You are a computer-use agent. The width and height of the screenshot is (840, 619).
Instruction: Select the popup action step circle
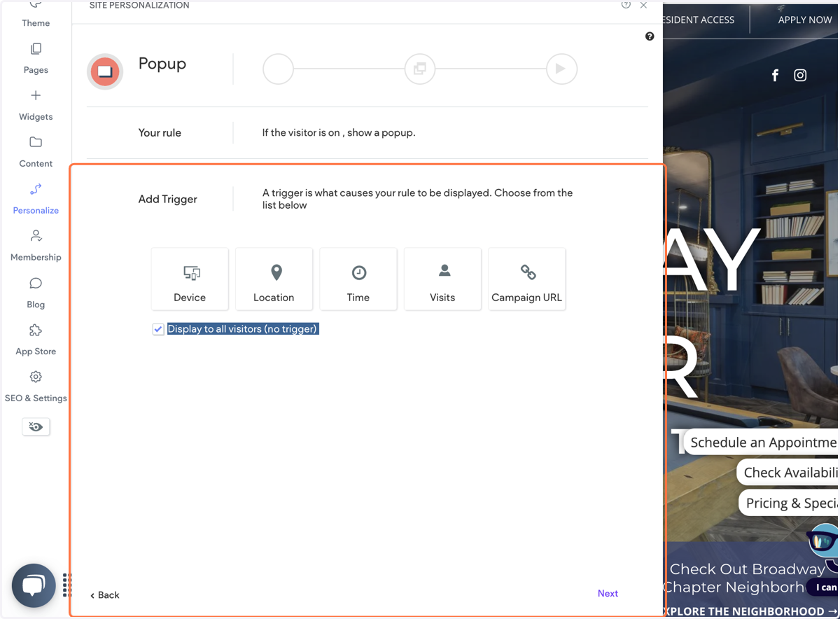pos(420,69)
